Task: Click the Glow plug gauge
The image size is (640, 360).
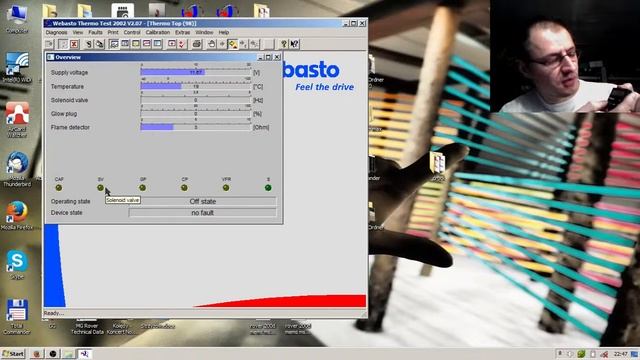Action: [x=196, y=114]
